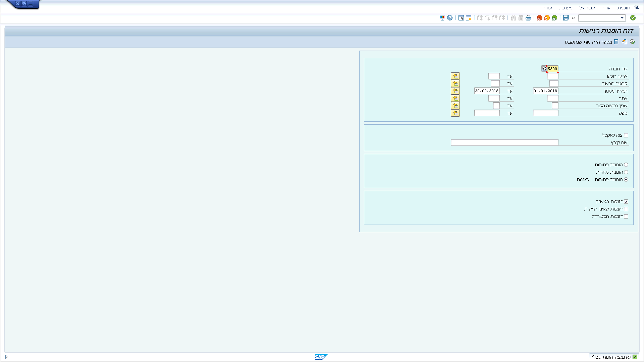
Task: Click the Execute (clock with checkmark) icon
Action: coord(632,42)
